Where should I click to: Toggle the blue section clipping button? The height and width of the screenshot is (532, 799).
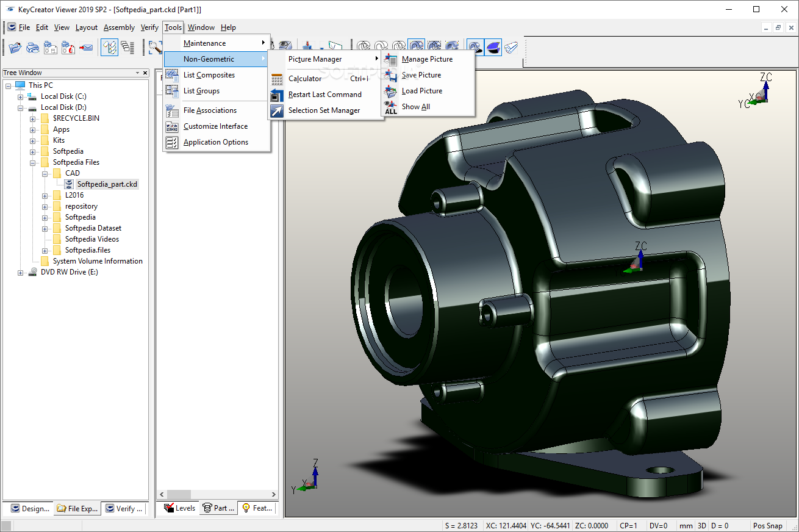pyautogui.click(x=493, y=47)
